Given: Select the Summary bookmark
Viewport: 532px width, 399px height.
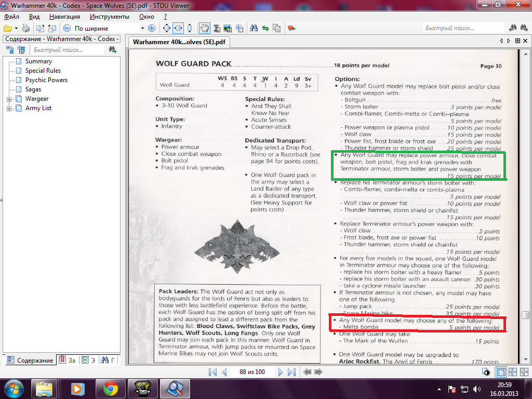Looking at the screenshot, I should click(x=38, y=61).
